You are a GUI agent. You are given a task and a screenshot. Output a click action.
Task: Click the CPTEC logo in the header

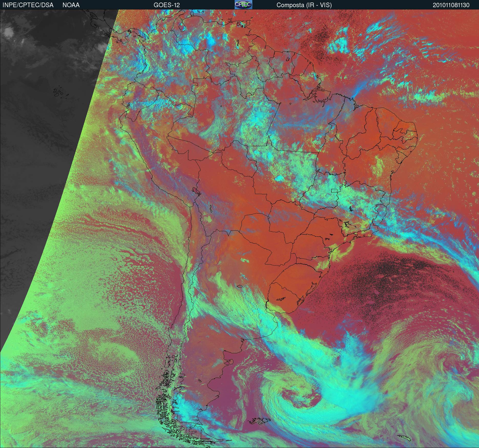(243, 5)
